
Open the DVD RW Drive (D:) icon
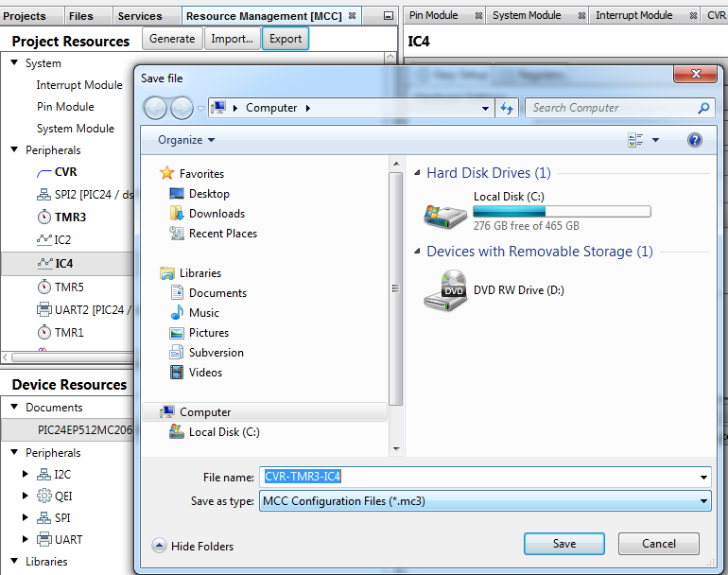coord(444,291)
